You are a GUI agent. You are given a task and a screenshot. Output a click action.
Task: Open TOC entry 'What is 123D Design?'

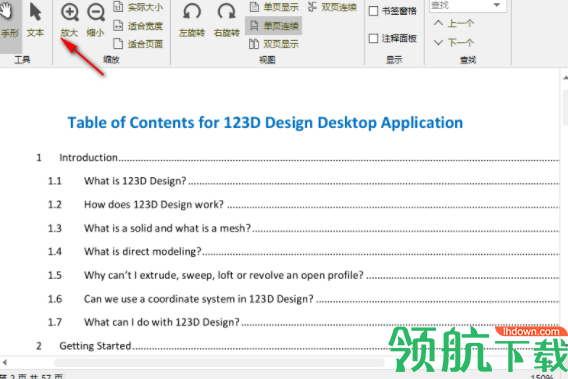304,181
